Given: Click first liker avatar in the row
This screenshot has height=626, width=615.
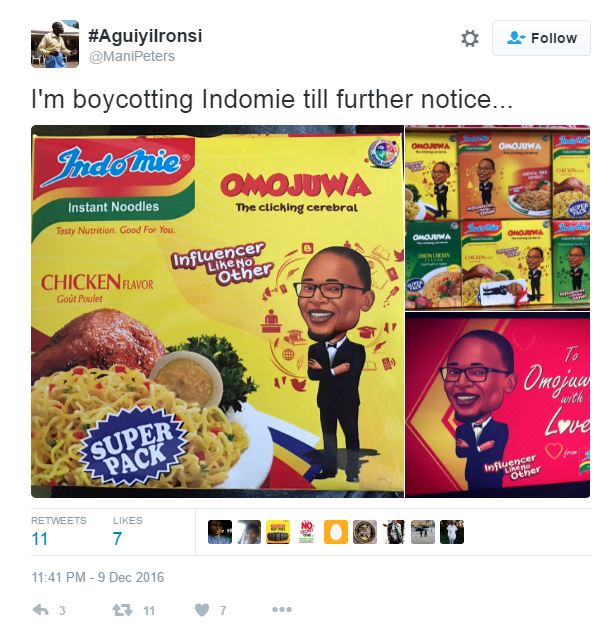Looking at the screenshot, I should (220, 532).
